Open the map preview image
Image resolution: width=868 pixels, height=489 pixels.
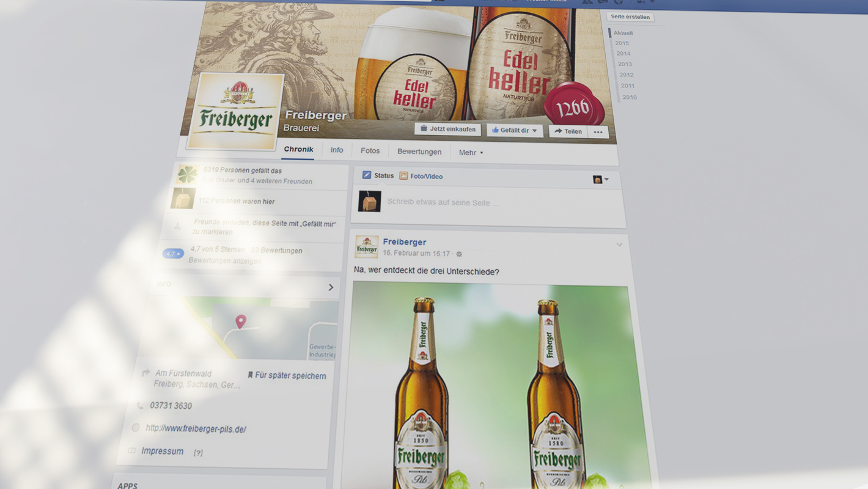coord(240,328)
